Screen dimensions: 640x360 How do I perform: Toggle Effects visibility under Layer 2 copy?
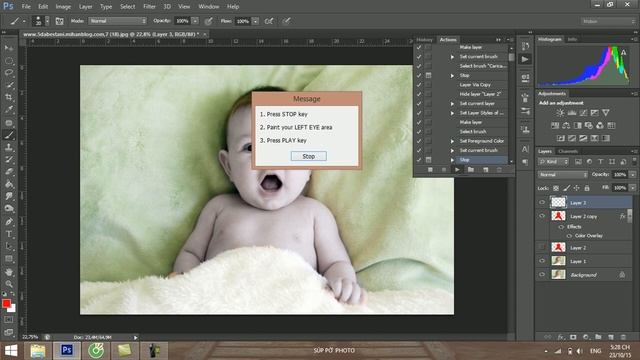coord(561,227)
